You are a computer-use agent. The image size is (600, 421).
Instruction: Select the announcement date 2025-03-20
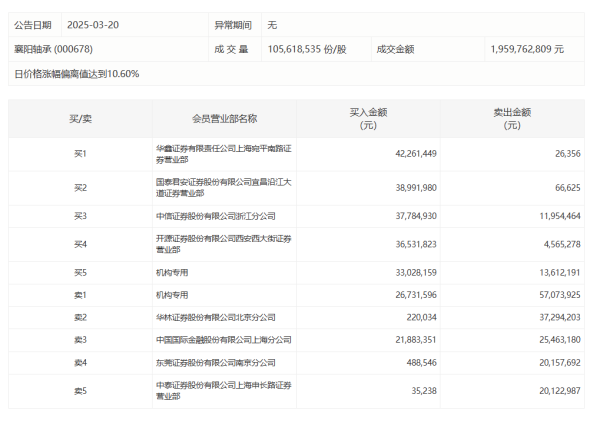click(x=92, y=23)
